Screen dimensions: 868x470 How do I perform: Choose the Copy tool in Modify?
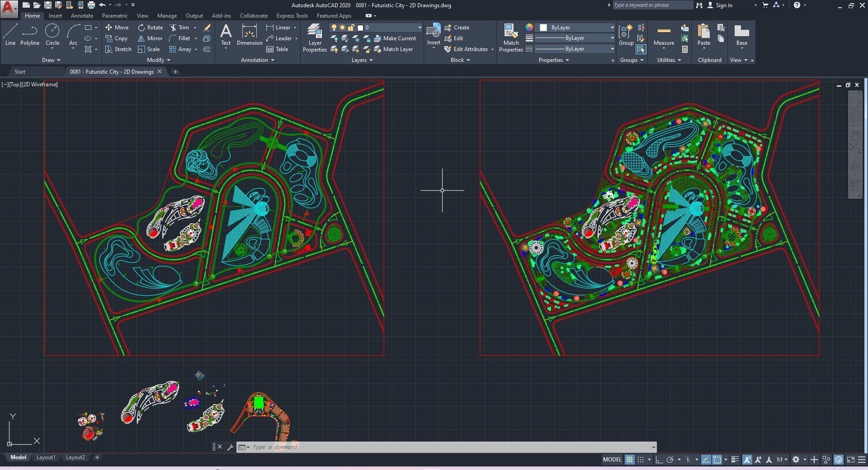tap(117, 38)
